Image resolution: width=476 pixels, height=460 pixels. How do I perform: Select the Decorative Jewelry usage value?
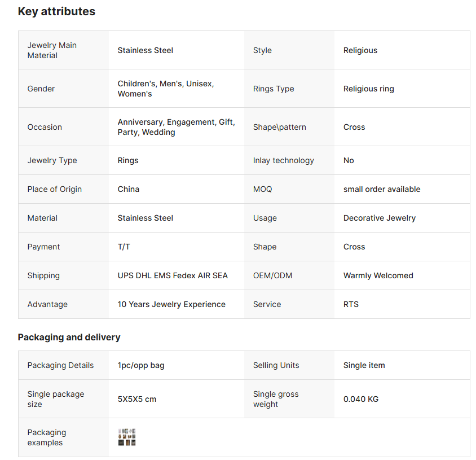click(x=380, y=218)
